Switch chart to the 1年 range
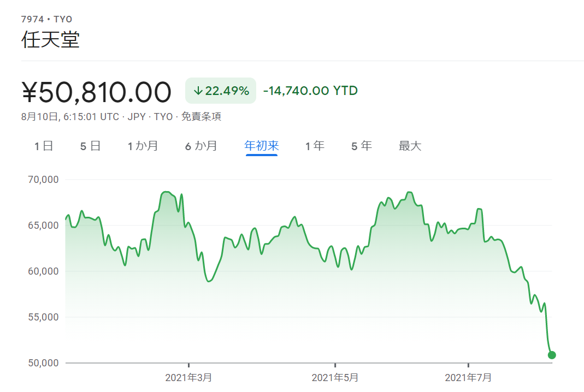Screen dimensions: 584x392 [x=315, y=146]
